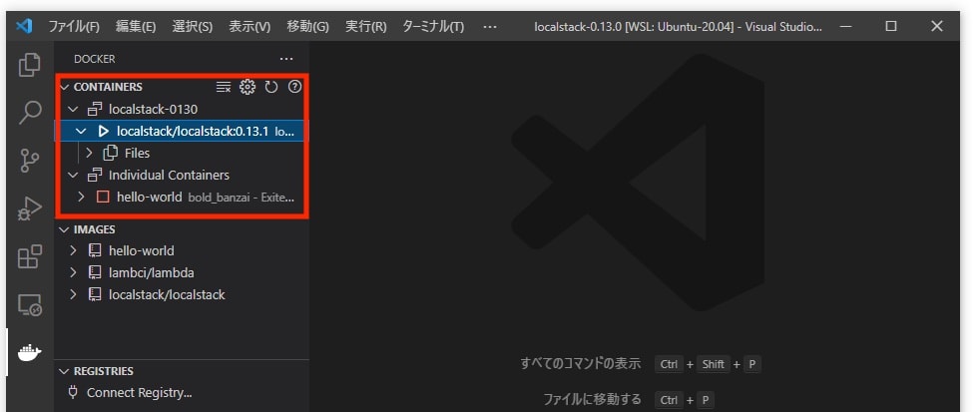Select hello-world bold_banzai container row
The height and width of the screenshot is (412, 980).
pos(182,197)
